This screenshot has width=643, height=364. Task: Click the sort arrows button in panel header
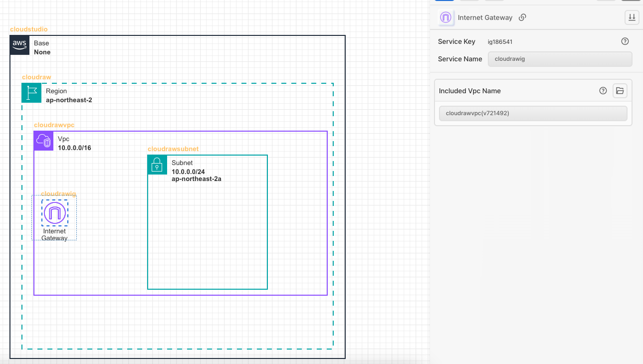point(632,17)
